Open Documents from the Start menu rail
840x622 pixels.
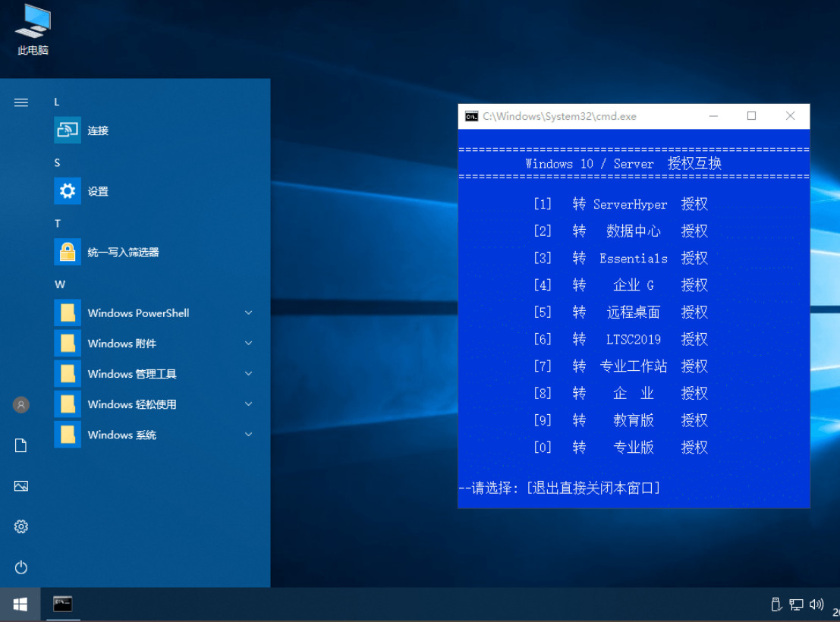pyautogui.click(x=21, y=445)
